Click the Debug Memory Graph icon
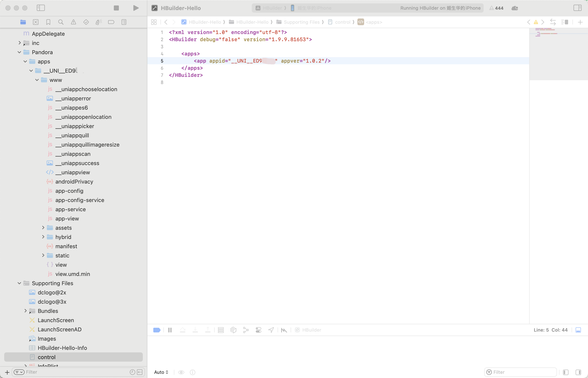588x378 pixels. pos(246,330)
